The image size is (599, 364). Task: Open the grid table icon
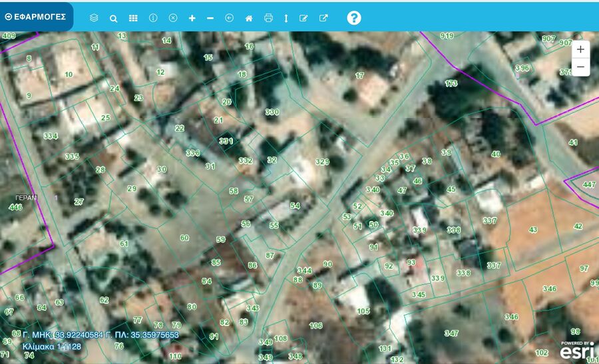[x=133, y=18]
